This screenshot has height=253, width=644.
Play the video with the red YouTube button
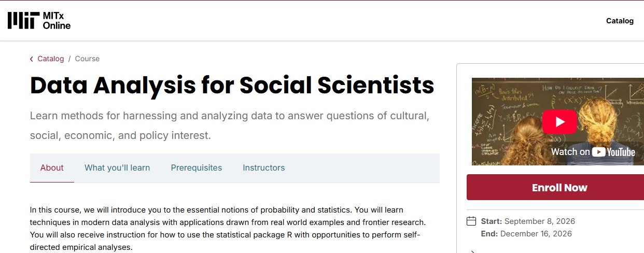[559, 122]
